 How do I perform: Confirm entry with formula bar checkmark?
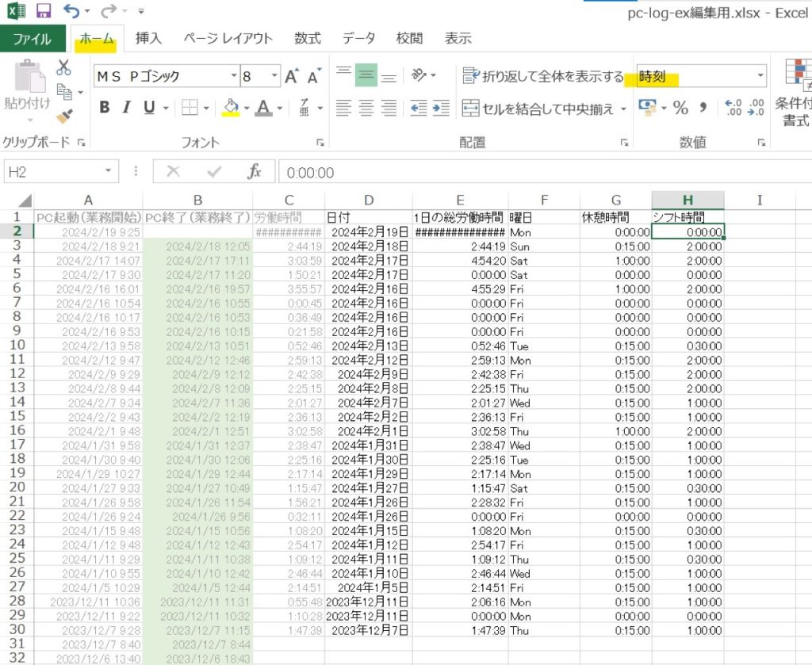(214, 171)
